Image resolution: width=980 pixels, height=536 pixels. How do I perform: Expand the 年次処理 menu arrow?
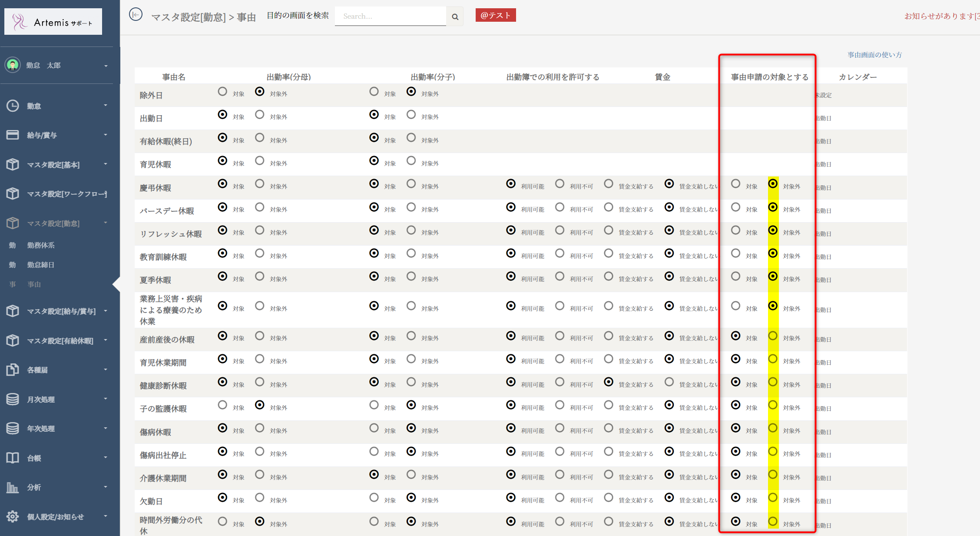point(106,428)
